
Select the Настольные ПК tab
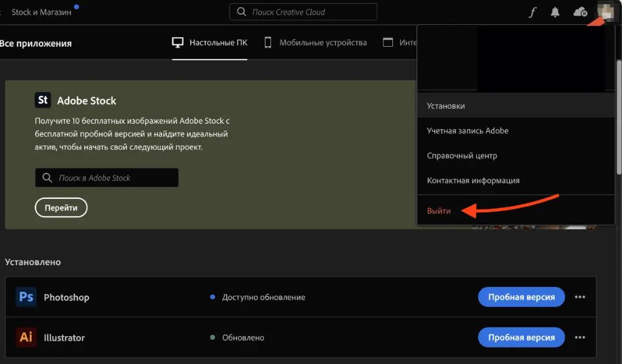(210, 43)
